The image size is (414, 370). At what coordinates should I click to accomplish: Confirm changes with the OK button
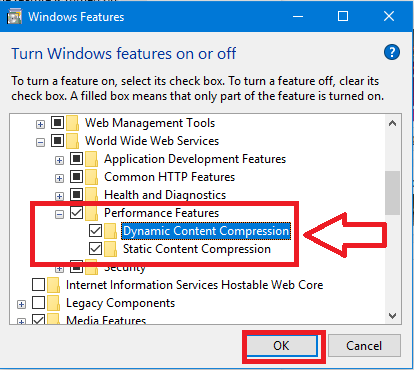[282, 346]
